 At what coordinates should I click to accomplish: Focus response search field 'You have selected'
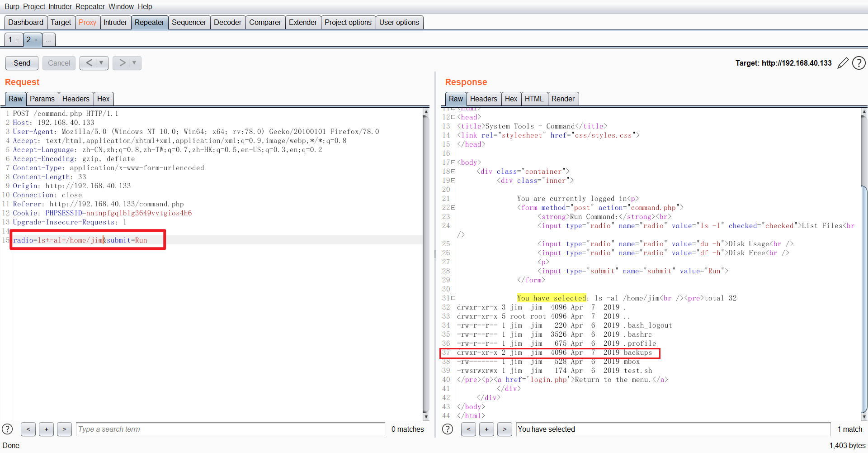coord(673,429)
